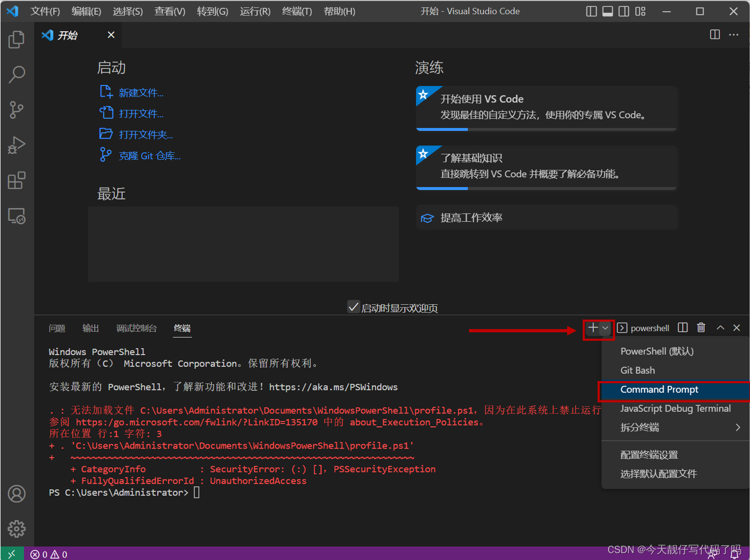
Task: Choose JavaScript Debug Terminal
Action: [x=676, y=409]
